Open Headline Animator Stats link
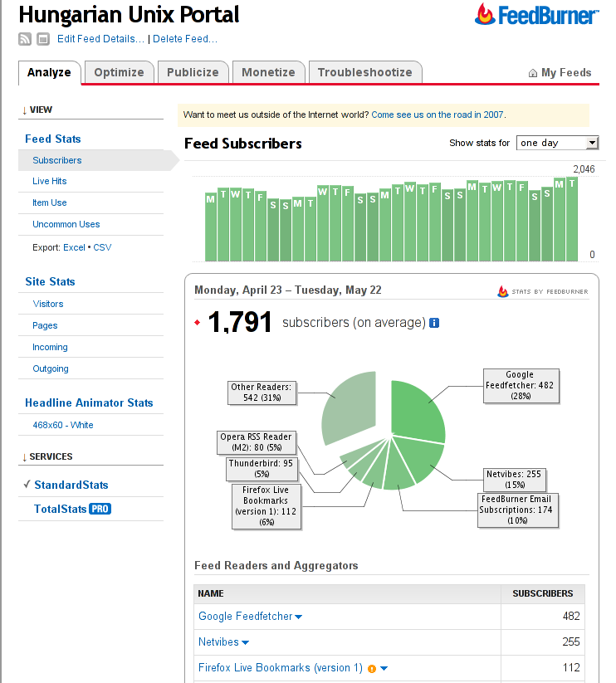Viewport: 616px width, 683px height. [89, 403]
